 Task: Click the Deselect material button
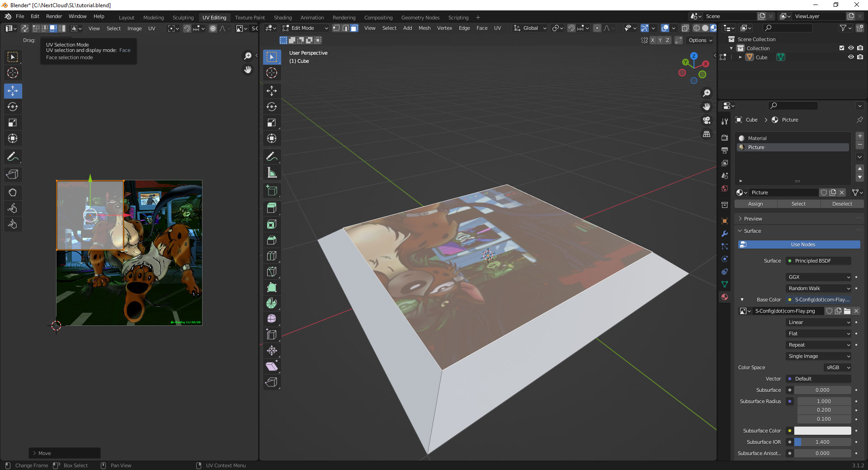click(x=842, y=204)
